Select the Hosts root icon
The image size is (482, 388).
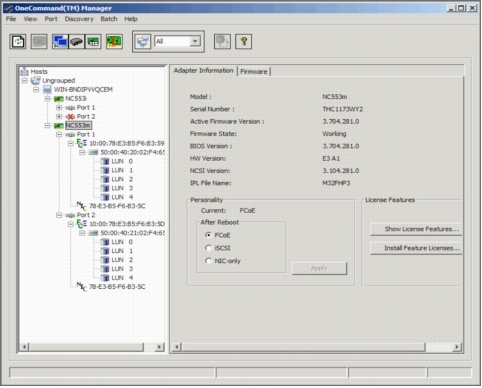24,71
